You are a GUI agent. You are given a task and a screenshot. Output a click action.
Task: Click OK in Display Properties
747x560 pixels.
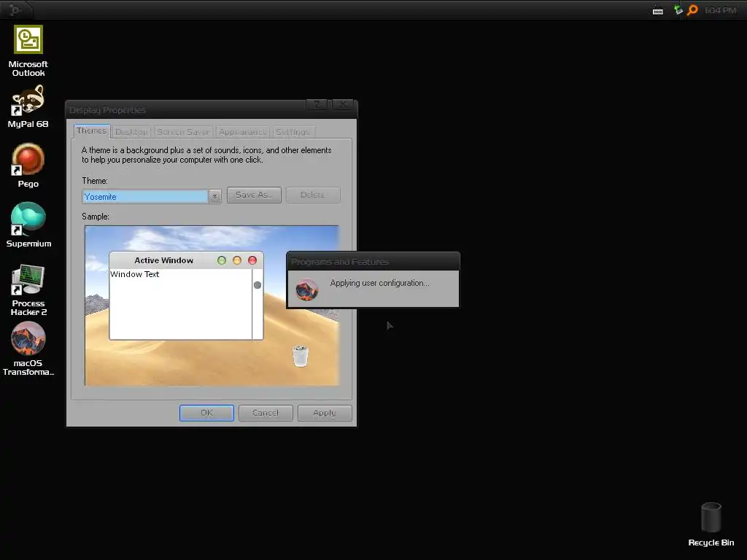coord(206,413)
